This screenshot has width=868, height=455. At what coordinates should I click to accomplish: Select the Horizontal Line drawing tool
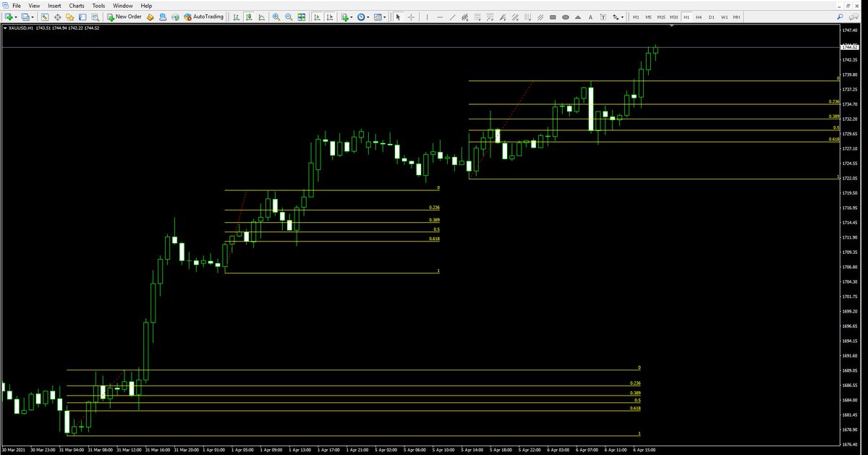pos(439,17)
